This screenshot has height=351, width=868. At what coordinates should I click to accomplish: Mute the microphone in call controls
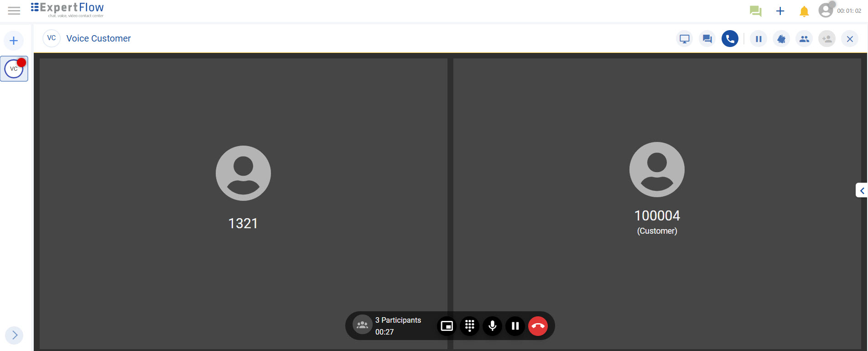[492, 326]
